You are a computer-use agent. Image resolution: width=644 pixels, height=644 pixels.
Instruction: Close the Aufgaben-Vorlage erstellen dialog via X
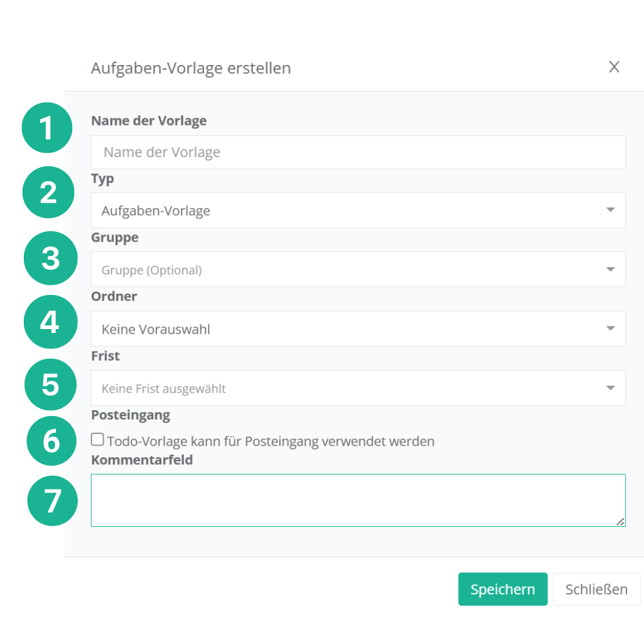click(x=614, y=67)
